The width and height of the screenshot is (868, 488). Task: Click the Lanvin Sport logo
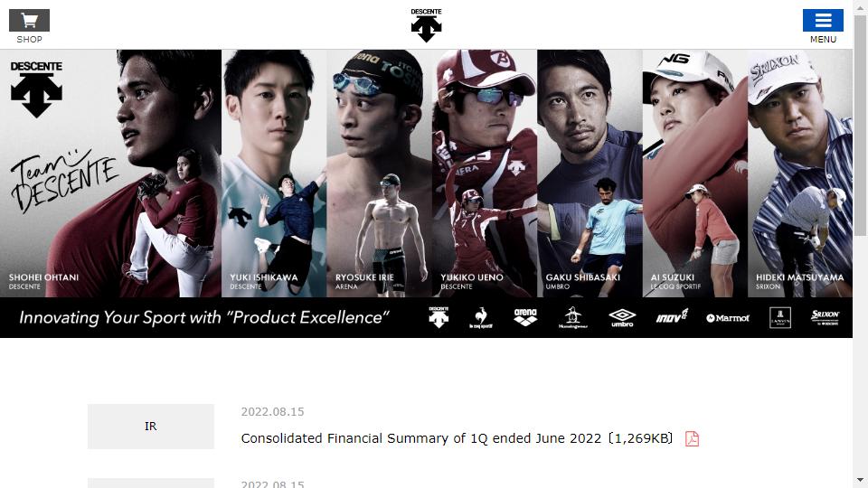pyautogui.click(x=780, y=317)
